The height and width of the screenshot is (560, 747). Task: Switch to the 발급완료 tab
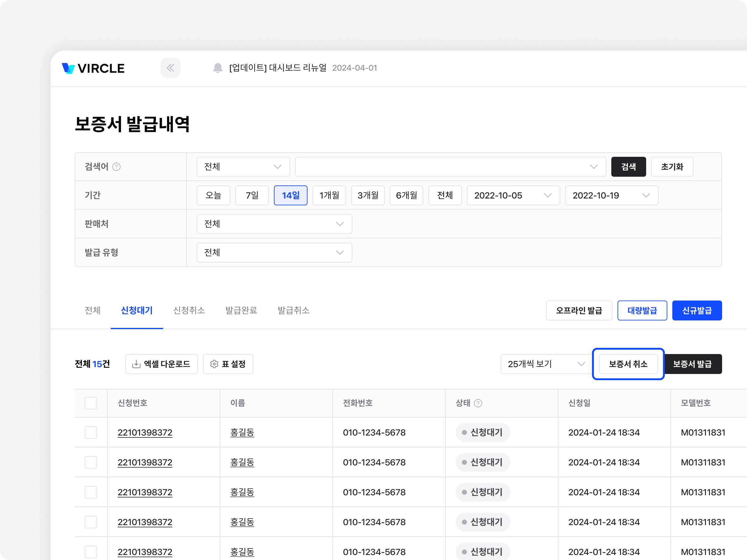[241, 310]
